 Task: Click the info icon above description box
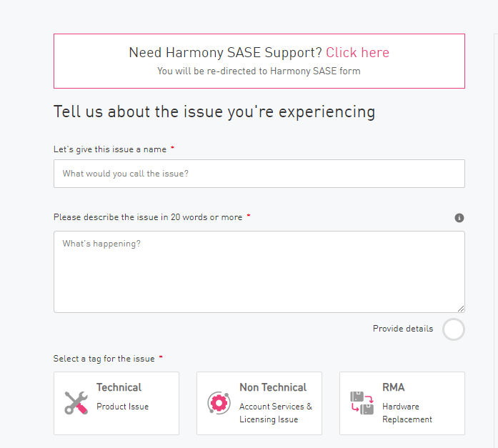click(459, 218)
